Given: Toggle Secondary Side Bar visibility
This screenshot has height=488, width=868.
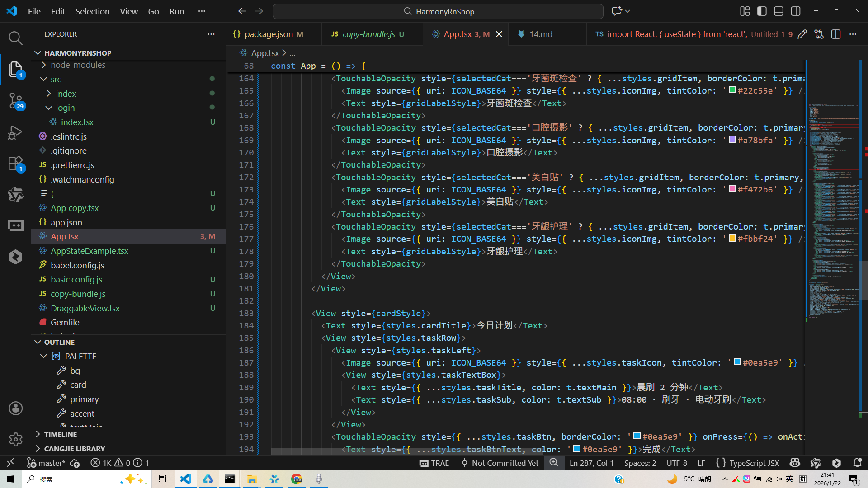Looking at the screenshot, I should click(x=796, y=11).
